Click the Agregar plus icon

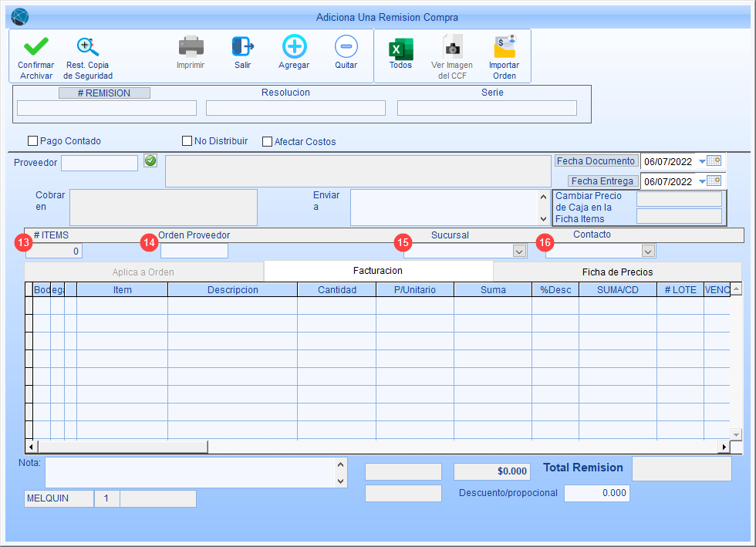[x=294, y=47]
